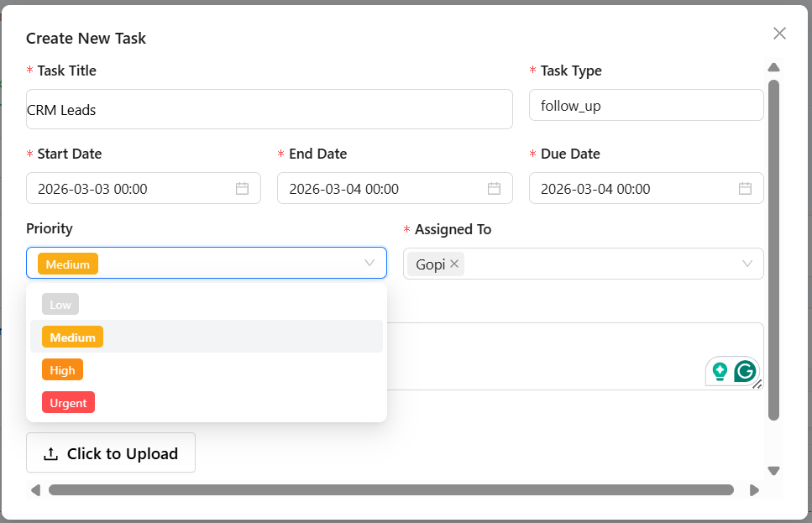This screenshot has width=812, height=523.
Task: Select the Urgent priority option
Action: coord(68,402)
